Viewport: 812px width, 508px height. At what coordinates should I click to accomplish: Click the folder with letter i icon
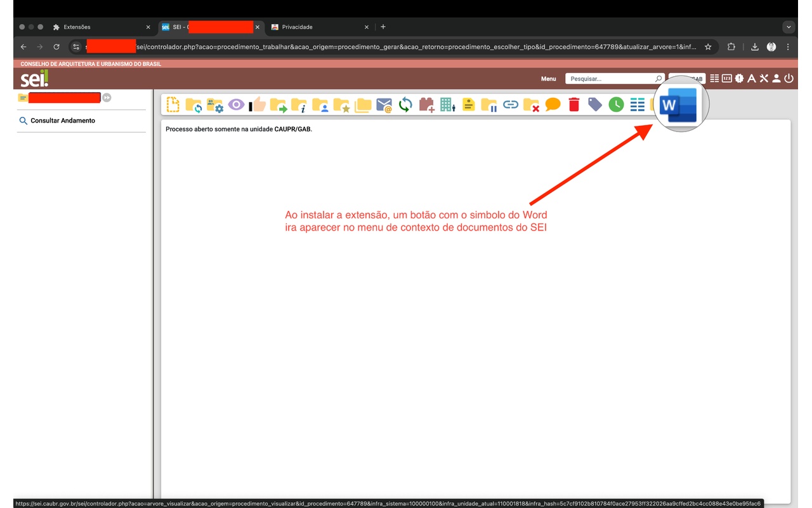[299, 105]
